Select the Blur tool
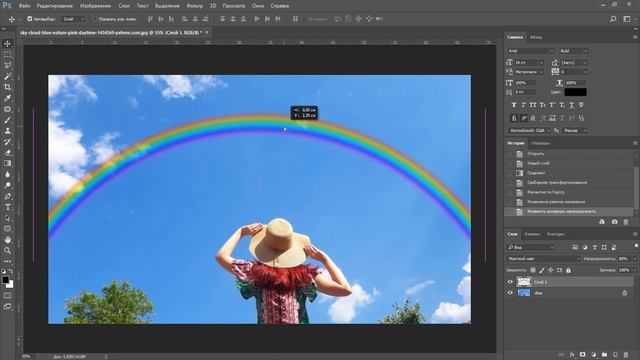 [x=7, y=174]
